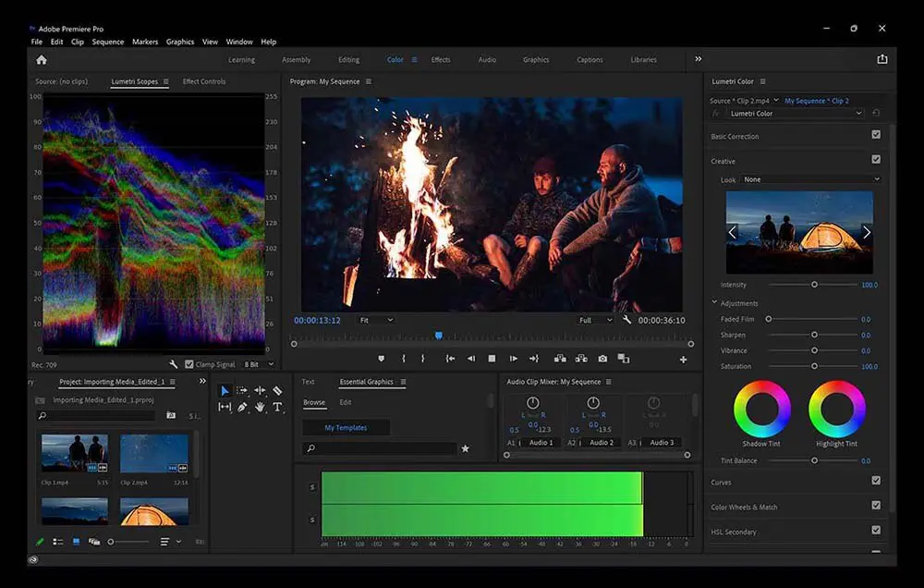Switch to the Effect Controls tab

click(x=204, y=81)
